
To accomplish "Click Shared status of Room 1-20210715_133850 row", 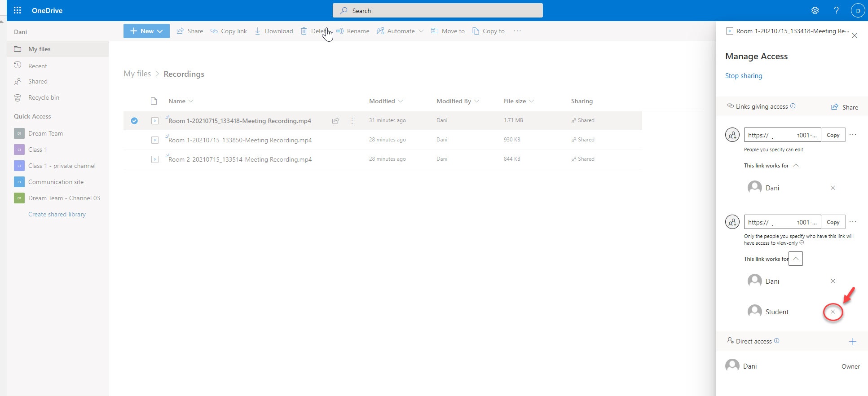I will [583, 140].
